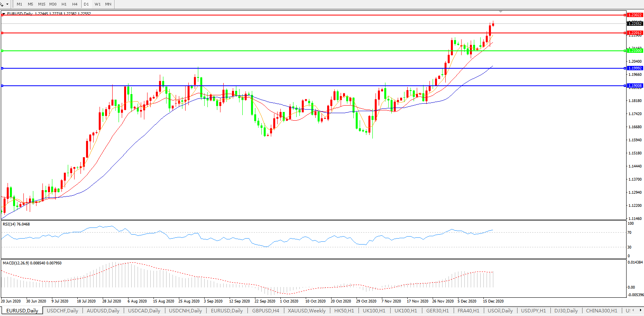
Task: Select the red 1.23022 line handle
Action: tap(2, 15)
